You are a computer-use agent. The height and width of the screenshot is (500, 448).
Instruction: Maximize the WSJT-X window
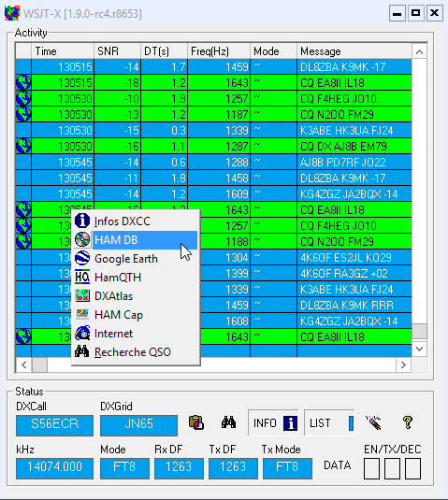pos(416,13)
